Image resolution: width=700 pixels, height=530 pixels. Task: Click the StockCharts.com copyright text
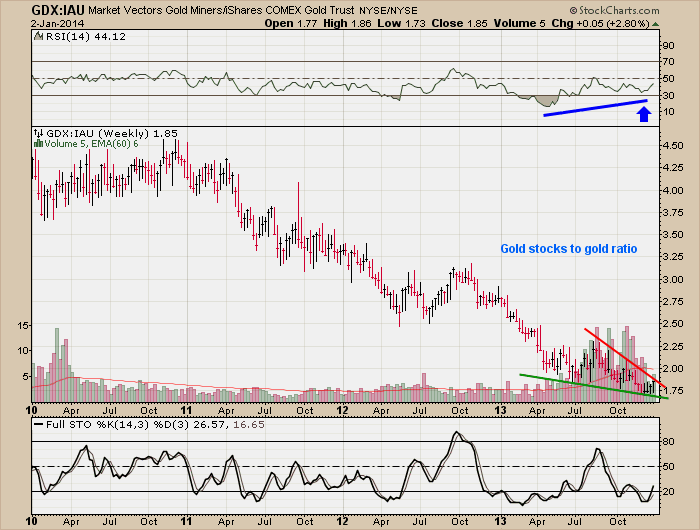tap(615, 10)
